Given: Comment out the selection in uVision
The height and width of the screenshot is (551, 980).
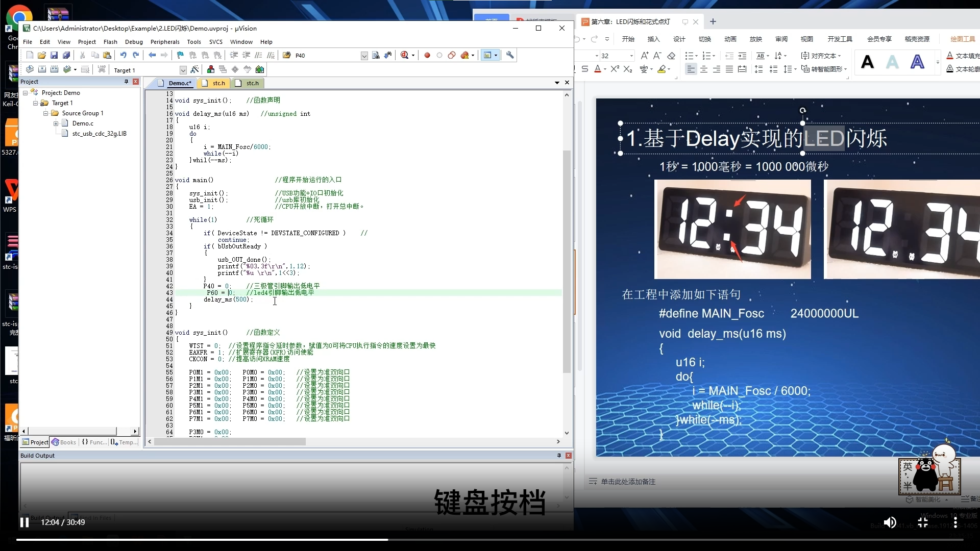Looking at the screenshot, I should [x=258, y=55].
